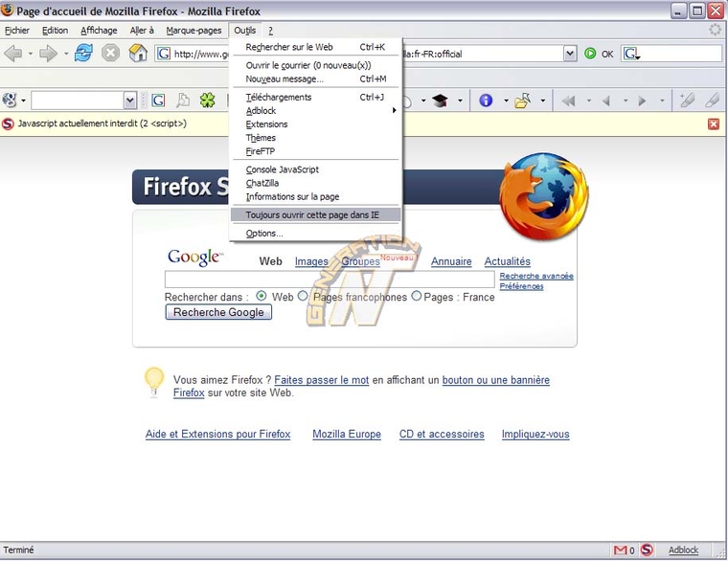Open the yellow folder icon dropdown arrow
Screen dimensions: 728x561
pyautogui.click(x=542, y=101)
